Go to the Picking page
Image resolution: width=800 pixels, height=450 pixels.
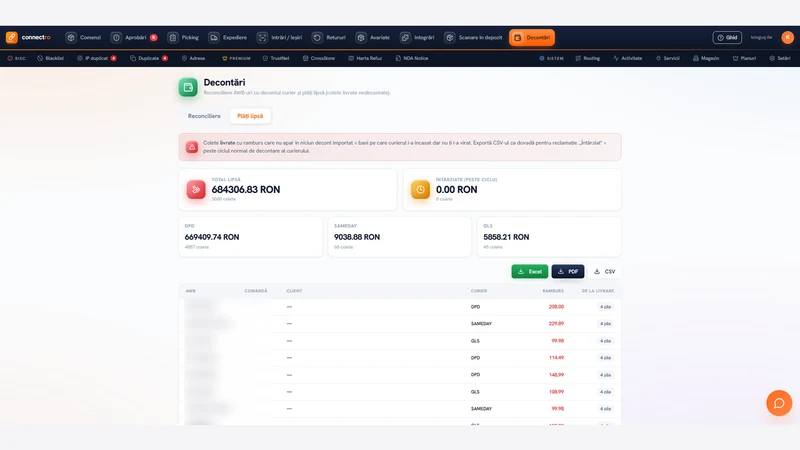click(x=184, y=37)
